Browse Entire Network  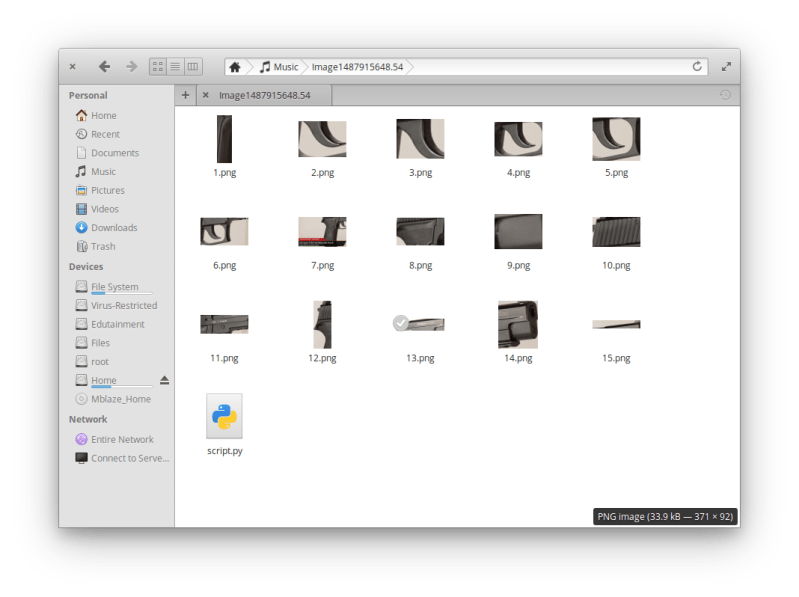click(x=114, y=439)
